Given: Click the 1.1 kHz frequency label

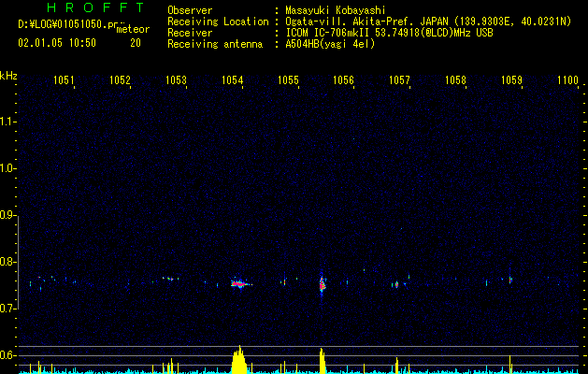Looking at the screenshot, I should click(7, 122).
